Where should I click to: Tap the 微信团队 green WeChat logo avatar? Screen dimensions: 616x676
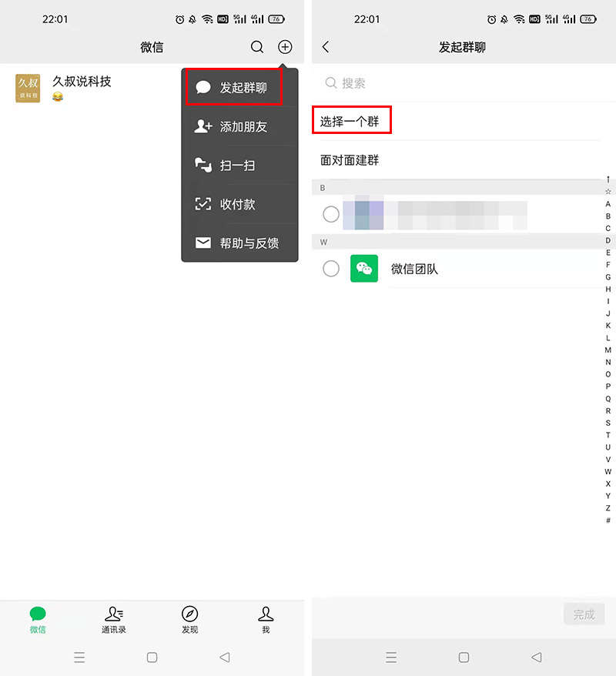(363, 269)
